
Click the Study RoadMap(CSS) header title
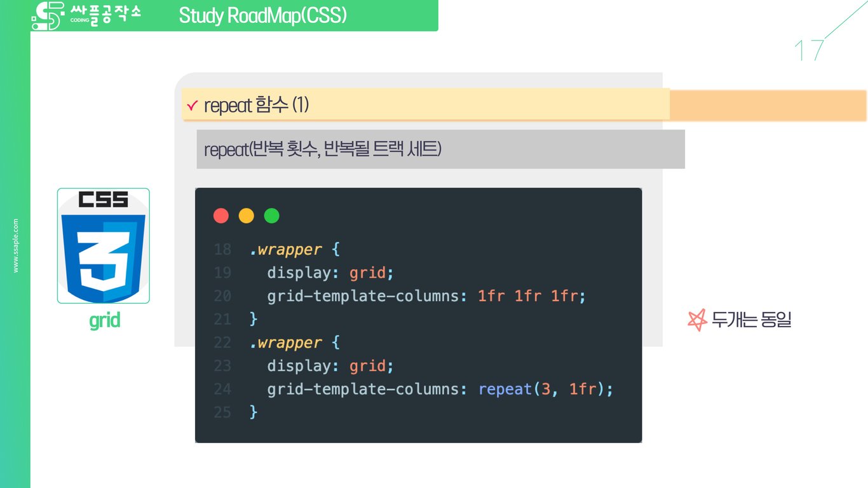[x=263, y=16]
